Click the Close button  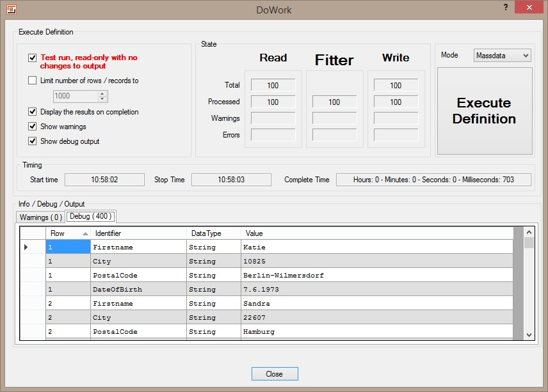point(275,374)
